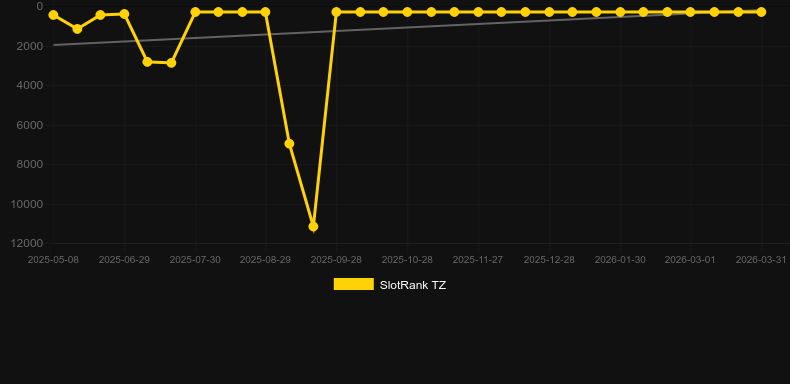Click the 0 y-axis label
Screen dimensions: 790x384
click(x=40, y=6)
